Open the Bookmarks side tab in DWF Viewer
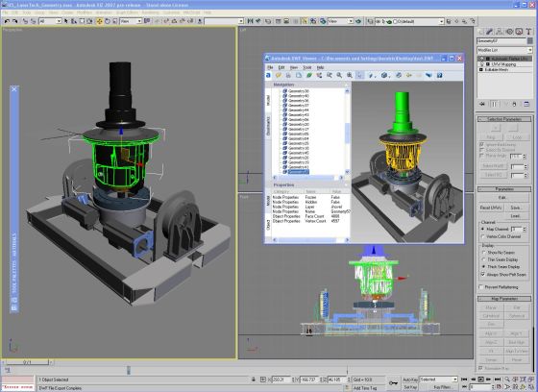Screen dimensions: 538x392 point(268,126)
